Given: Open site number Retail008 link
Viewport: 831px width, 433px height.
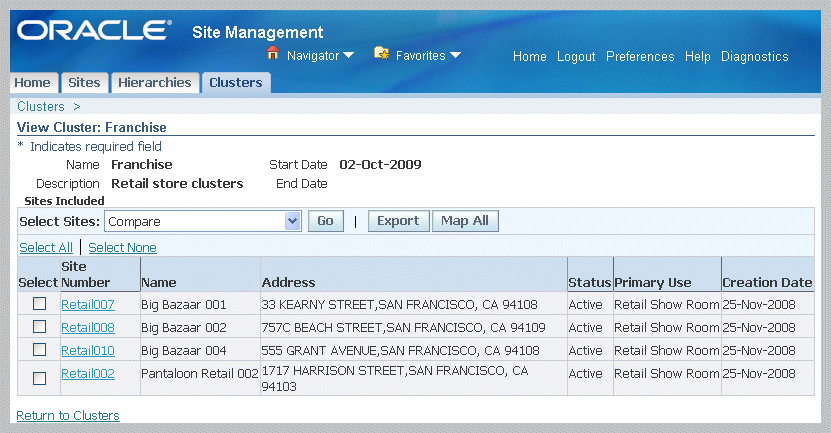Looking at the screenshot, I should (88, 328).
